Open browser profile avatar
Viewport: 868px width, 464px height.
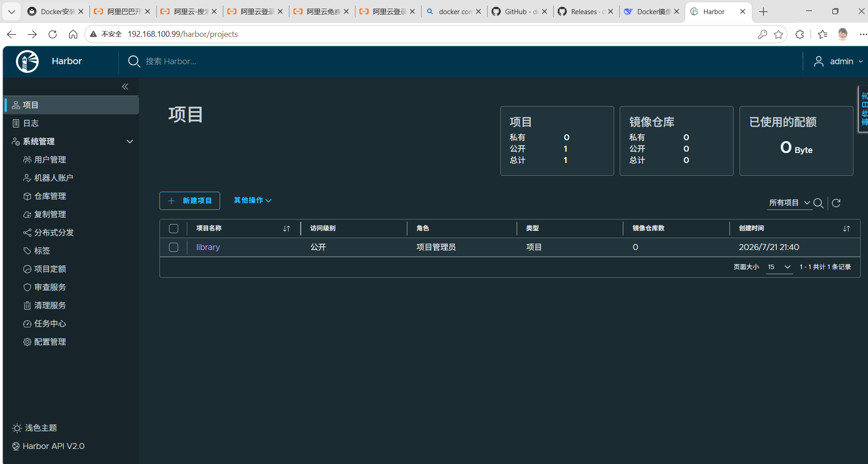[843, 34]
